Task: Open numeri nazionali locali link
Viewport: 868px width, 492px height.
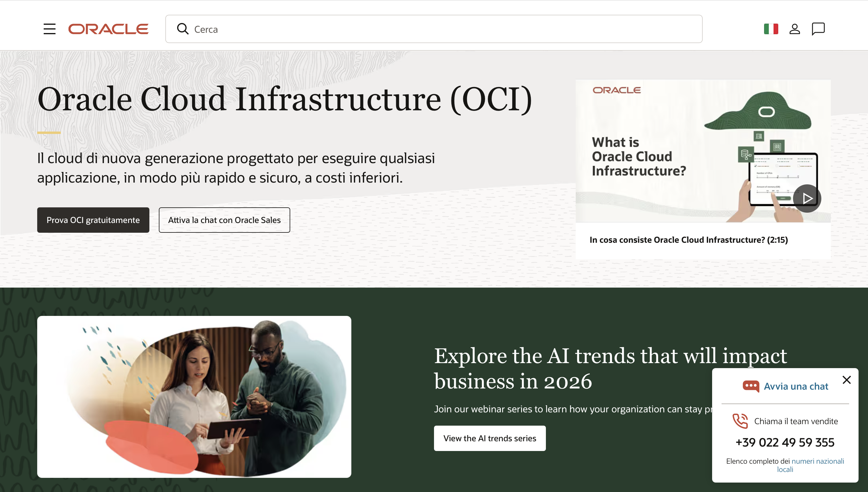Action: (817, 461)
